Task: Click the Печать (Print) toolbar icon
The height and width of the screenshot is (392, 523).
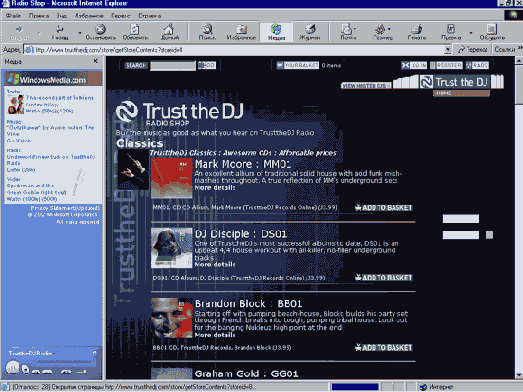Action: pos(417,29)
